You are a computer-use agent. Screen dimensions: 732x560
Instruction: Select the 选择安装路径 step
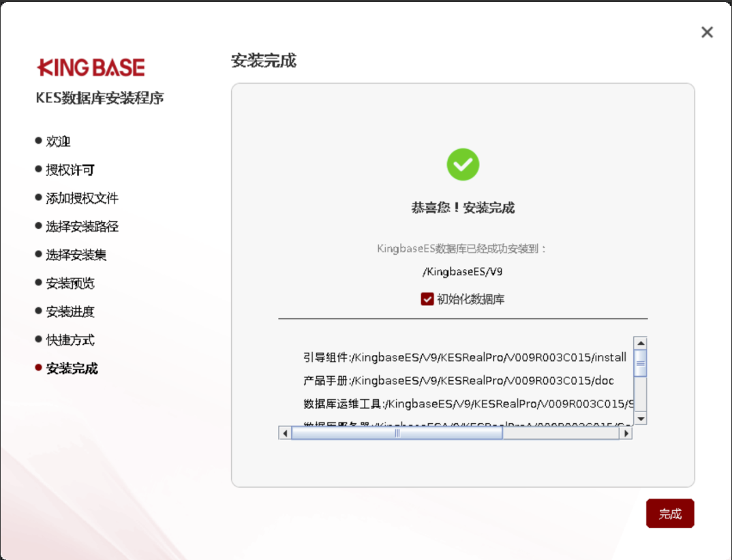(82, 226)
